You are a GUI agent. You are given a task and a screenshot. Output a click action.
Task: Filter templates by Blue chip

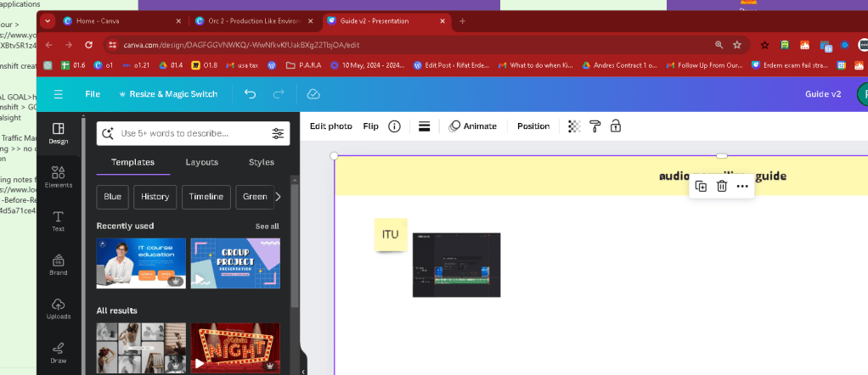(112, 197)
